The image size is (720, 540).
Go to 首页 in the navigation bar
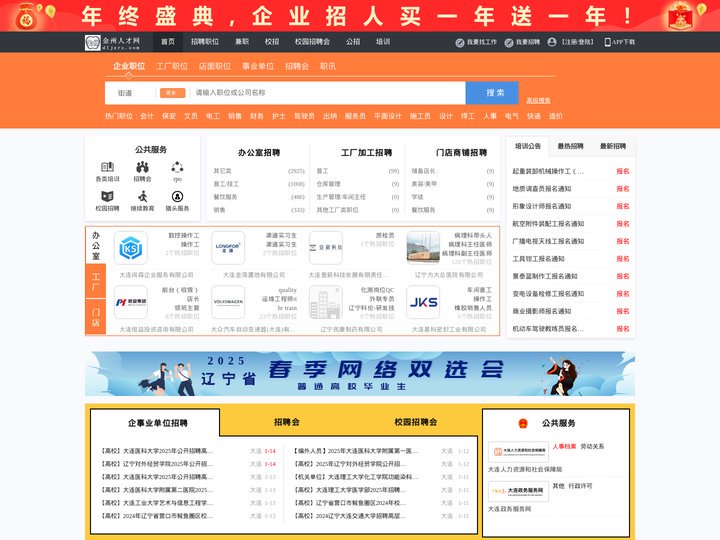pyautogui.click(x=168, y=42)
